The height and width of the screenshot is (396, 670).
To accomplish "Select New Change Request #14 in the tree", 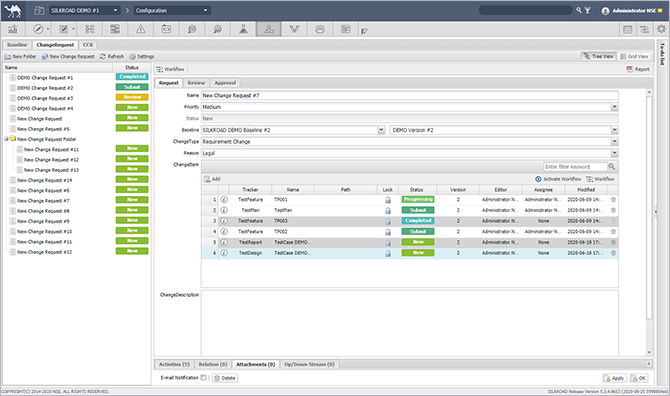I will click(x=44, y=180).
